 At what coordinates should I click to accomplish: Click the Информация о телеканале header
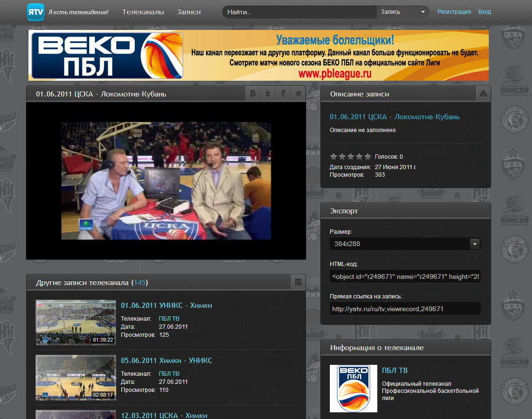pos(406,347)
